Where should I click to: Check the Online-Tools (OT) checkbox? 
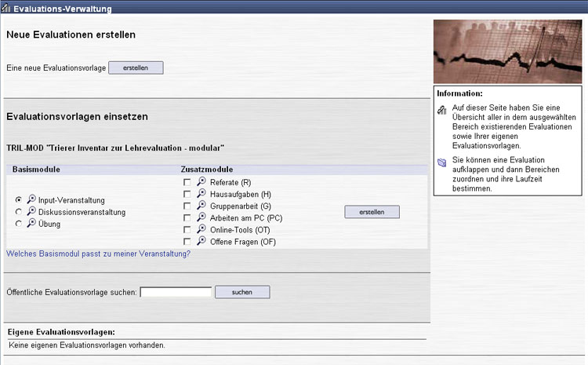click(x=187, y=229)
